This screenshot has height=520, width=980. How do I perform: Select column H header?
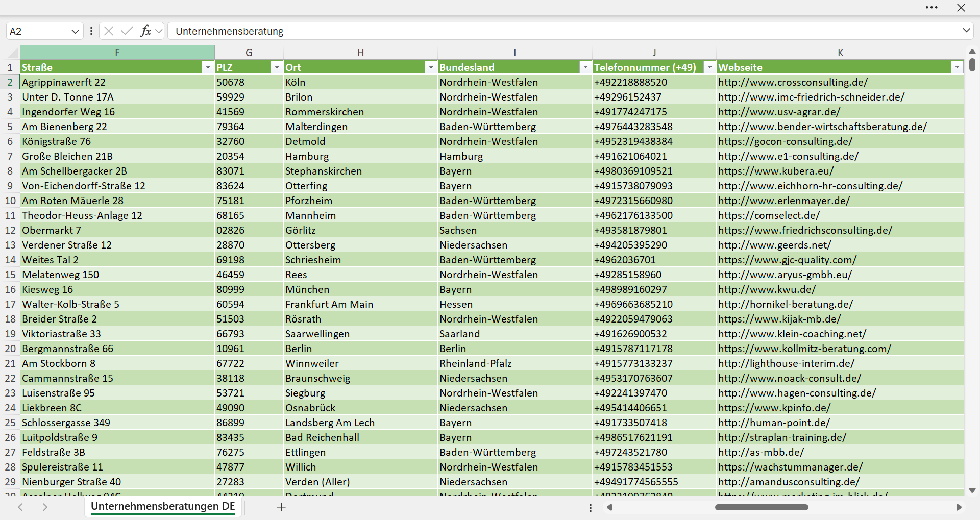coord(360,53)
